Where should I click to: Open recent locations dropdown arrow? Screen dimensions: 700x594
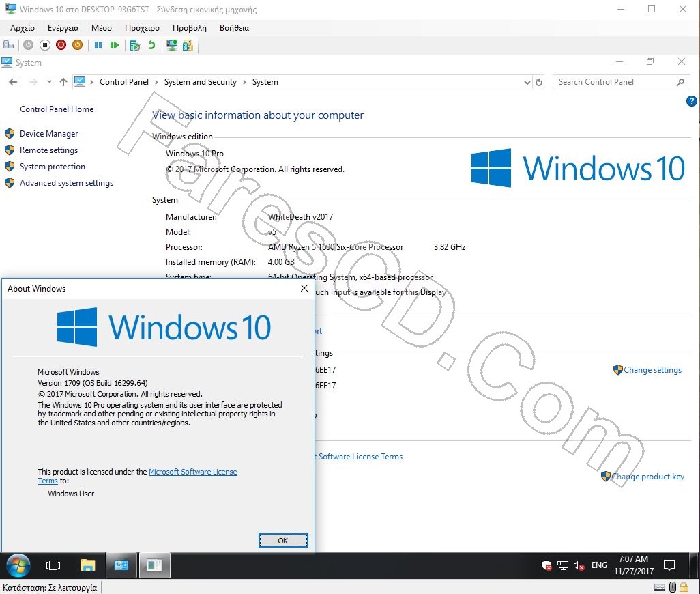click(x=49, y=82)
